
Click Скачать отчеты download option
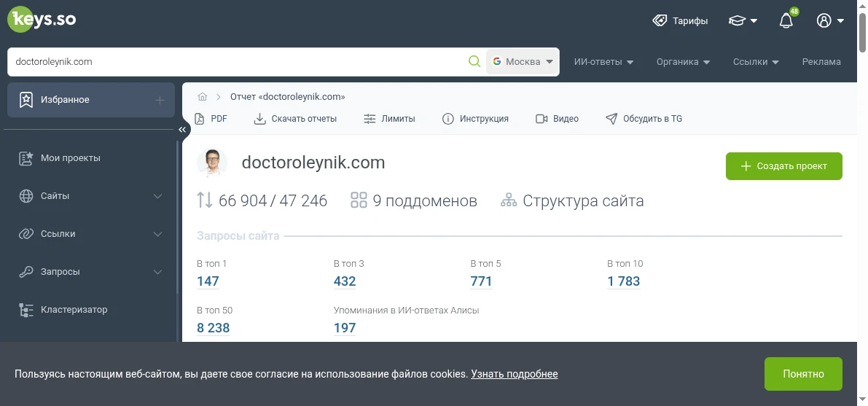pyautogui.click(x=295, y=119)
